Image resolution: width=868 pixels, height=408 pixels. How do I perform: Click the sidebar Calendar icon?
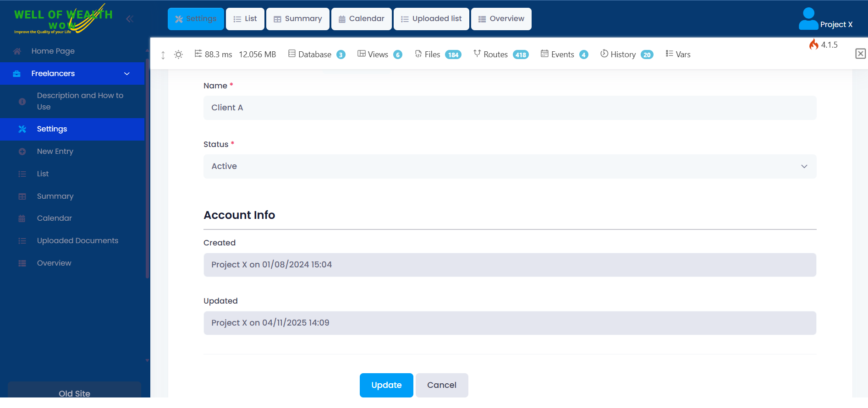[x=22, y=218]
